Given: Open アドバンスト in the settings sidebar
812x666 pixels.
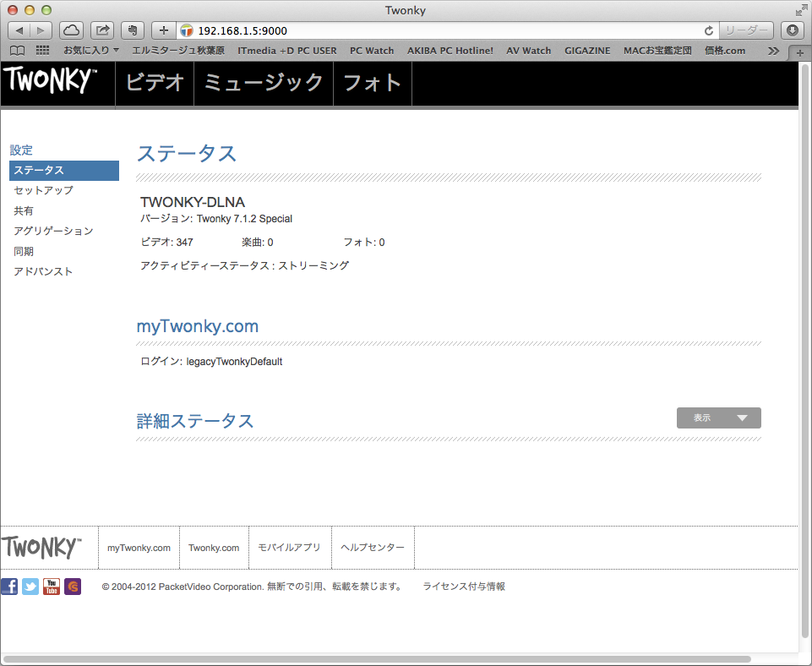Looking at the screenshot, I should (43, 271).
